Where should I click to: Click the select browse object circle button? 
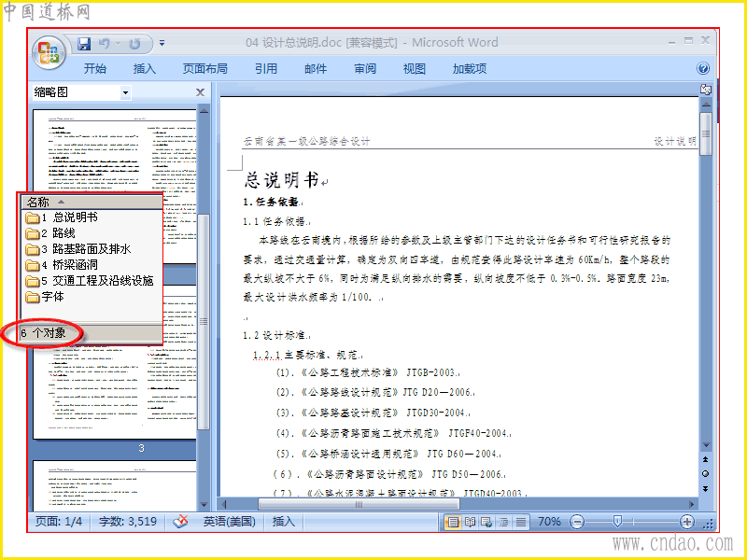click(706, 474)
